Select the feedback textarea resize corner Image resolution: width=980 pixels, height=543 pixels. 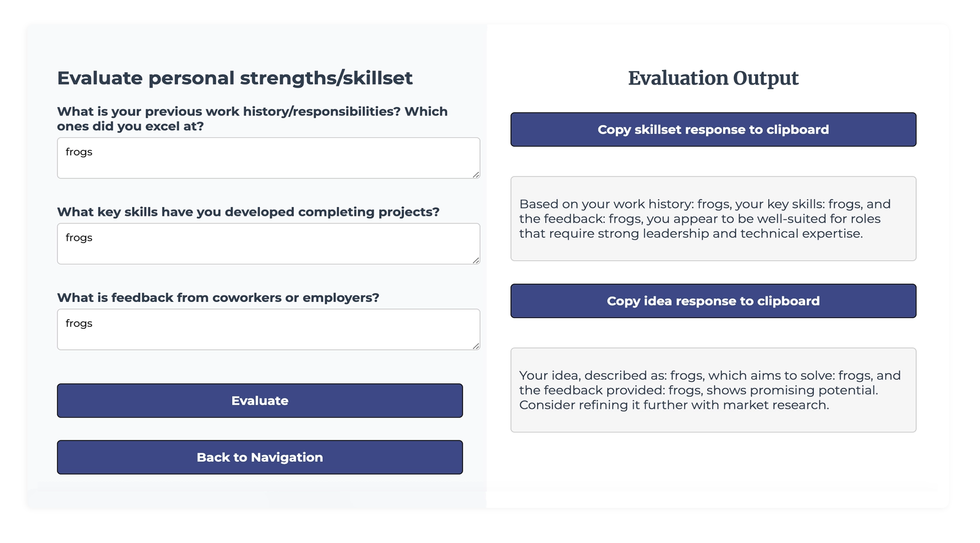click(x=476, y=346)
